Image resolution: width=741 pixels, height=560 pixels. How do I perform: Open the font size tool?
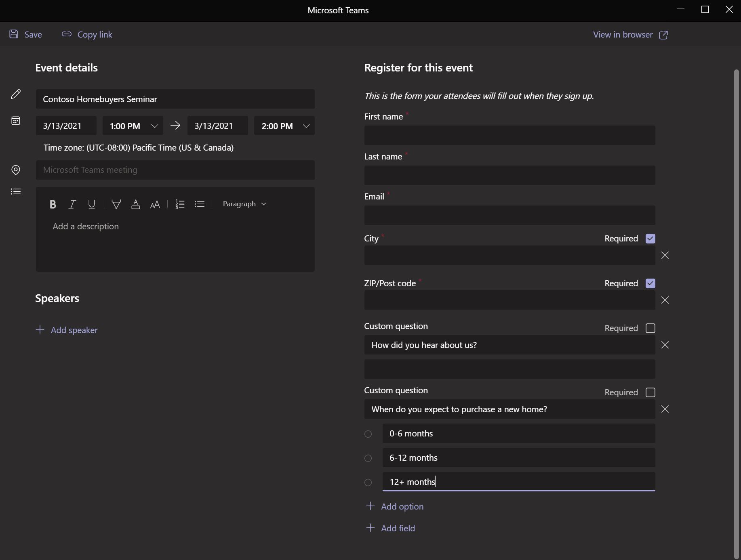pos(155,205)
